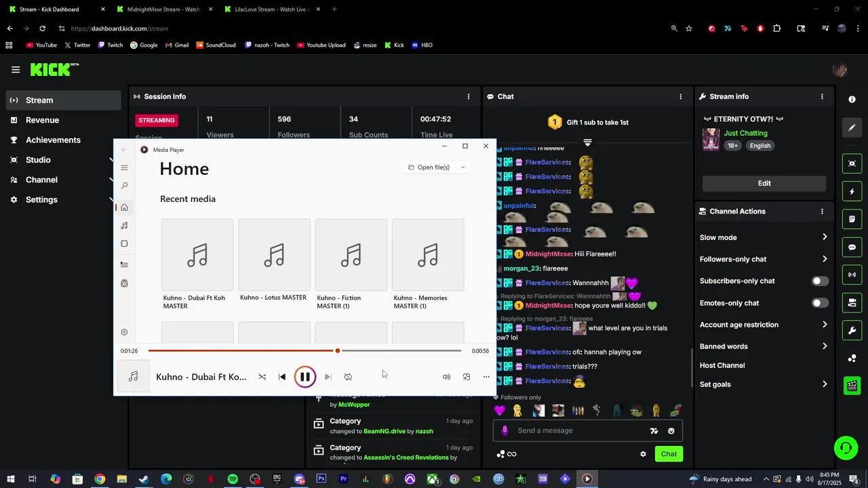868x488 pixels.
Task: Pause playback in Media Player
Action: click(x=305, y=377)
